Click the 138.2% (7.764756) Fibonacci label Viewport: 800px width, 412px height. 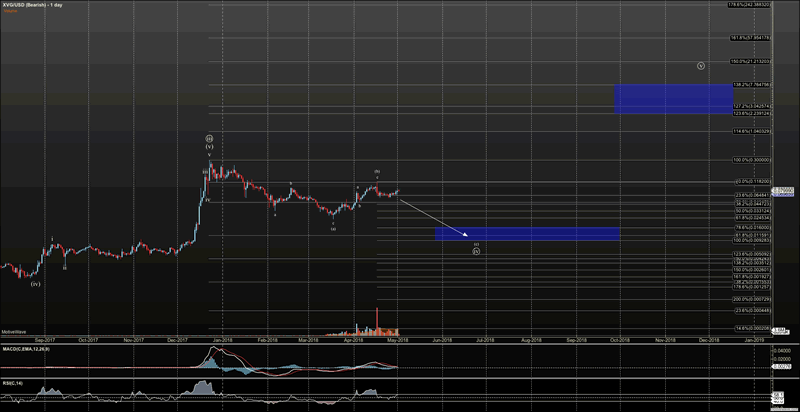751,85
